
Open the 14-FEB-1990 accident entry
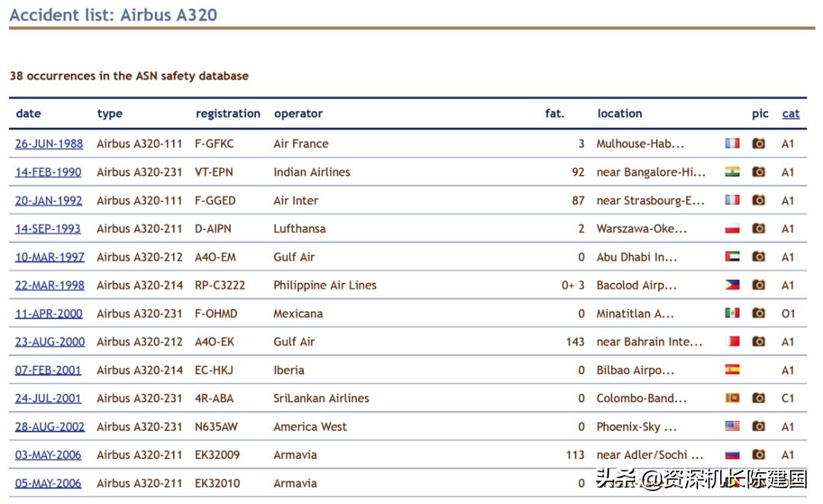tap(48, 172)
